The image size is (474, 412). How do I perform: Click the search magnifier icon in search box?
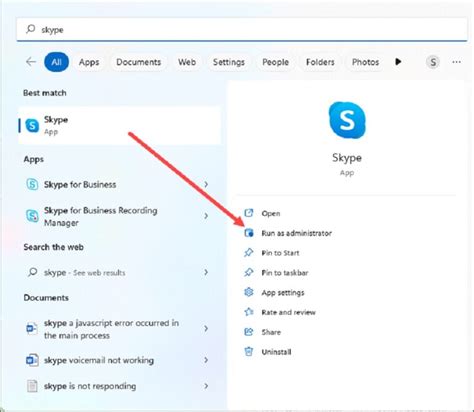click(31, 29)
